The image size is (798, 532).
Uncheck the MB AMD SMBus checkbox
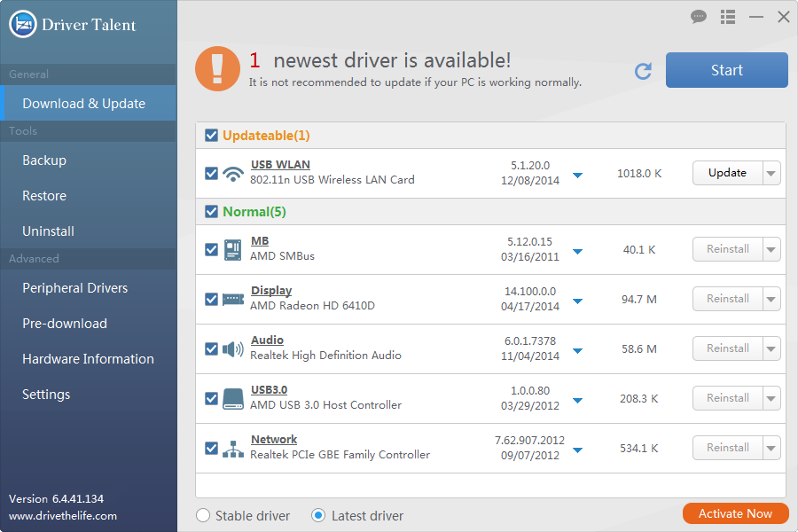211,250
